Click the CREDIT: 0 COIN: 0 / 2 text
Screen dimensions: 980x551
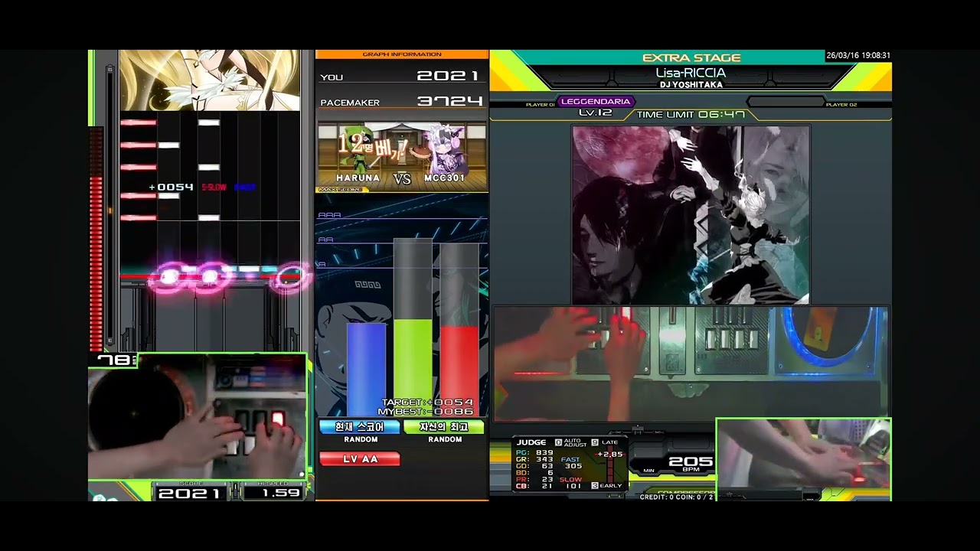[x=676, y=497]
